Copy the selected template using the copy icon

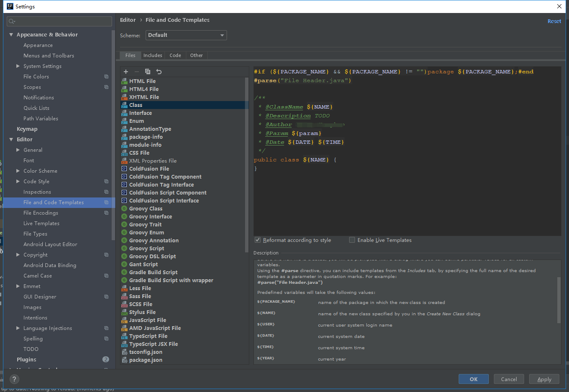pos(148,72)
